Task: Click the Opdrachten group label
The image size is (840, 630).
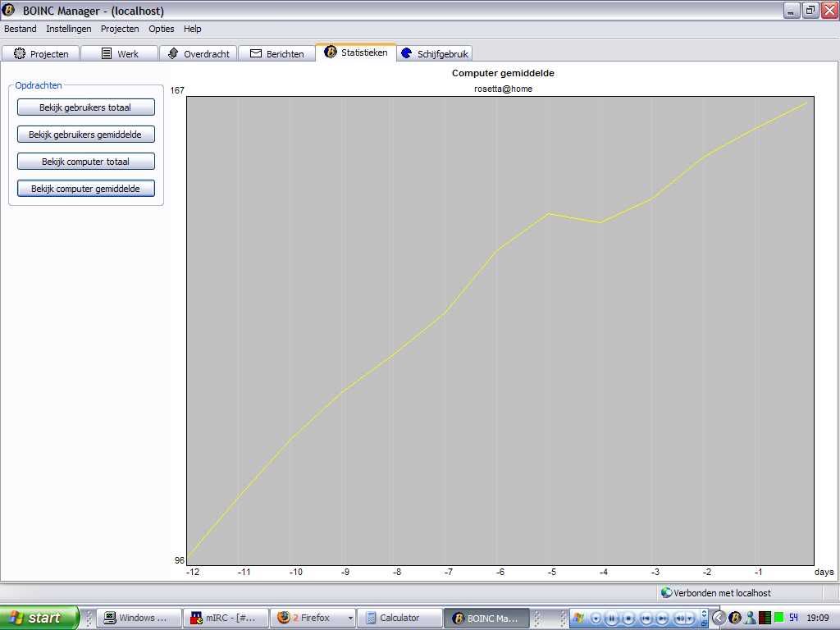Action: tap(39, 85)
